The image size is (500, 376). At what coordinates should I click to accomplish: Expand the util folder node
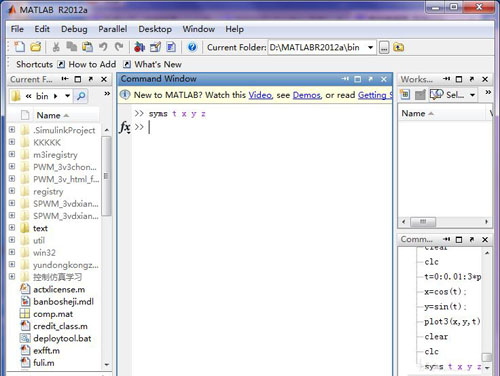point(12,240)
